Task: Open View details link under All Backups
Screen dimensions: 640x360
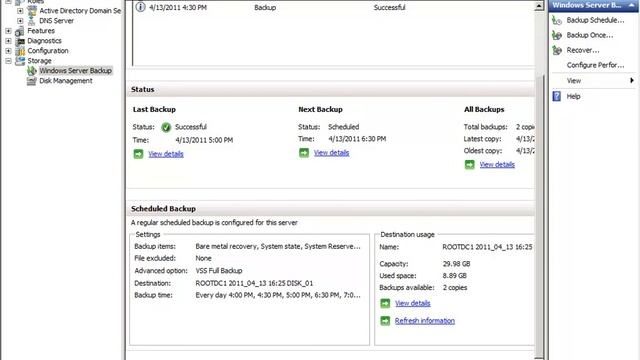Action: pos(497,164)
